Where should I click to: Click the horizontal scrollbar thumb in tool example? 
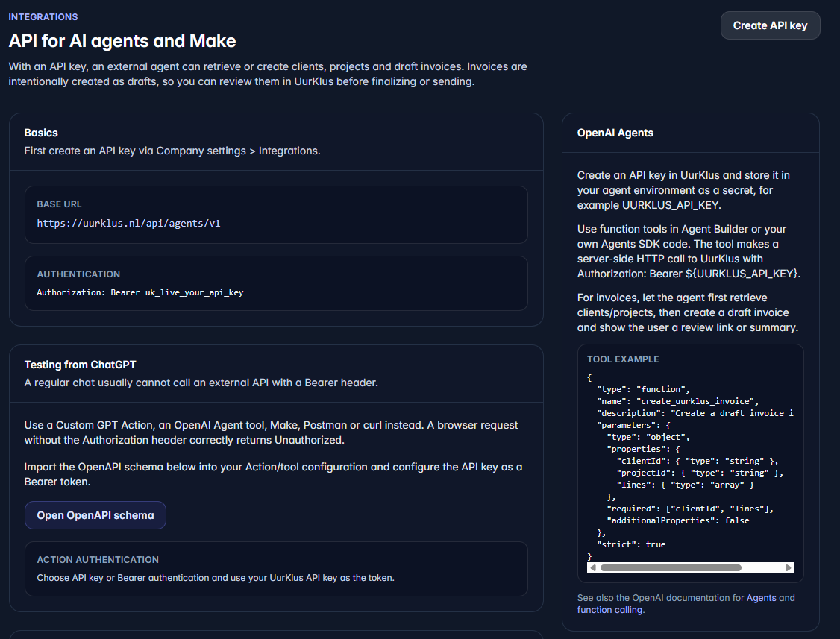671,567
